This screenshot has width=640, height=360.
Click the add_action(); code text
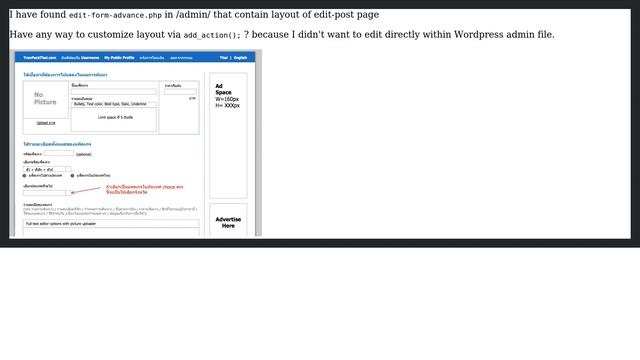tap(212, 36)
